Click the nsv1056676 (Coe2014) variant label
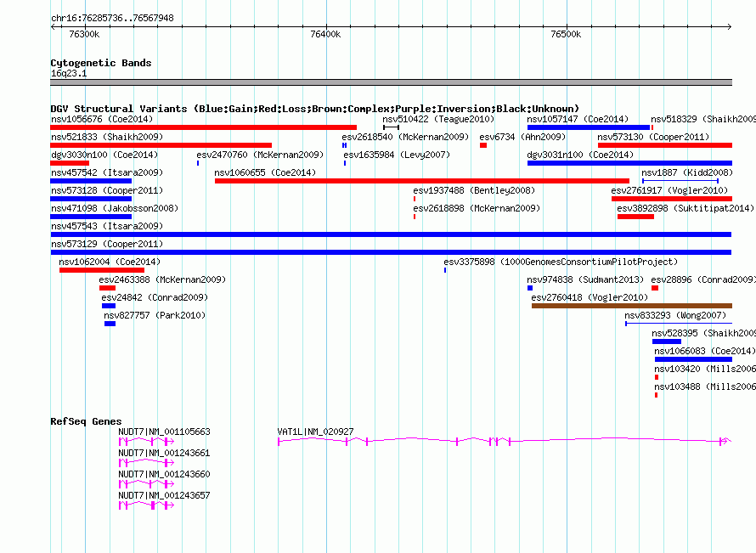756x553 pixels. point(102,119)
